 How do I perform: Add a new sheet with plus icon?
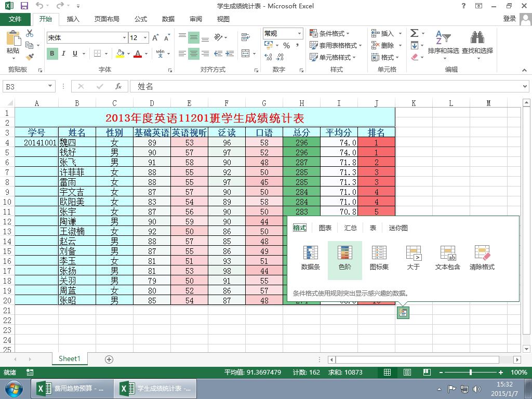point(109,360)
